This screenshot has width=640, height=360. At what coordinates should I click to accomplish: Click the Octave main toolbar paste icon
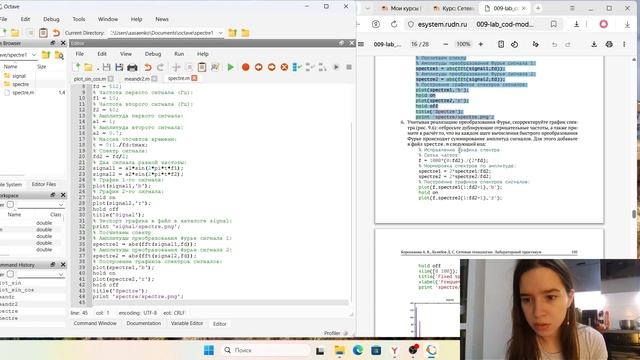coord(43,33)
